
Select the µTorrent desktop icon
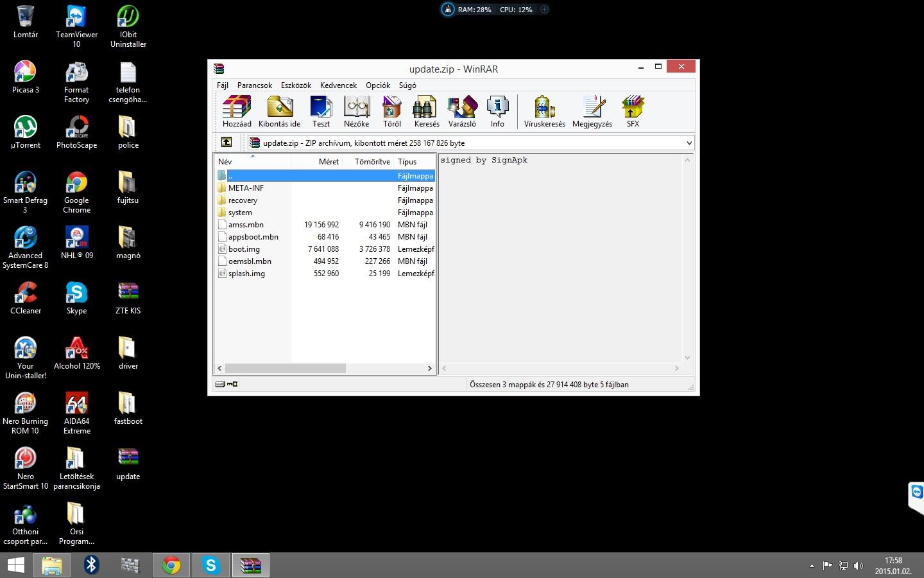(x=25, y=132)
